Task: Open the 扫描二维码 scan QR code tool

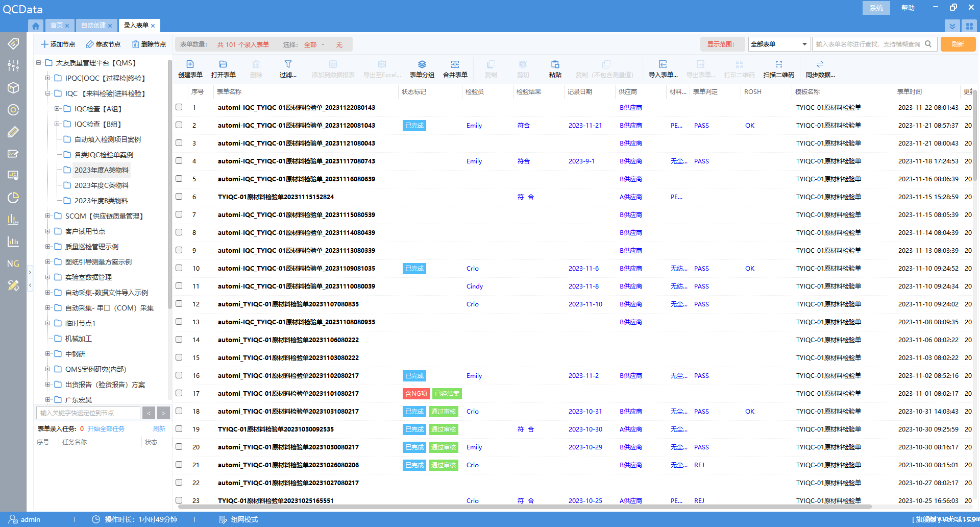Action: point(778,64)
